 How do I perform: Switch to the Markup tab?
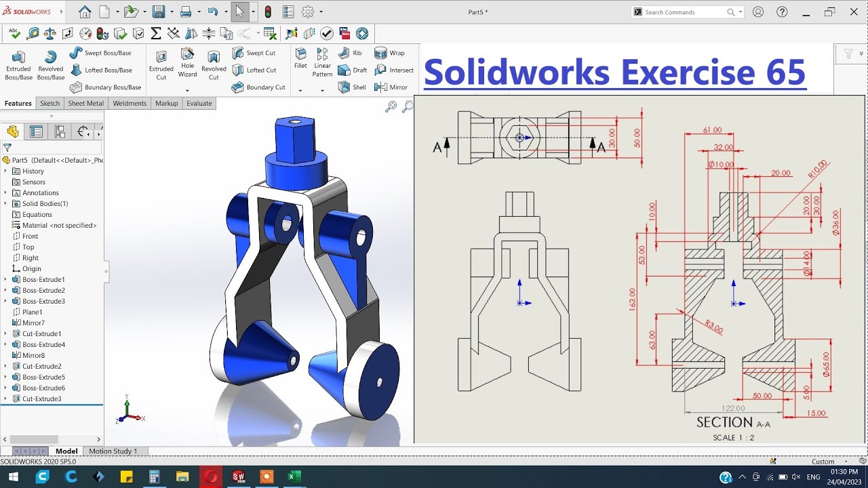tap(166, 103)
